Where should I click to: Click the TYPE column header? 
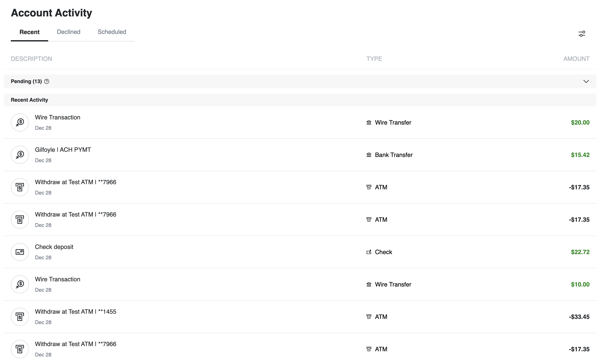[x=374, y=59]
